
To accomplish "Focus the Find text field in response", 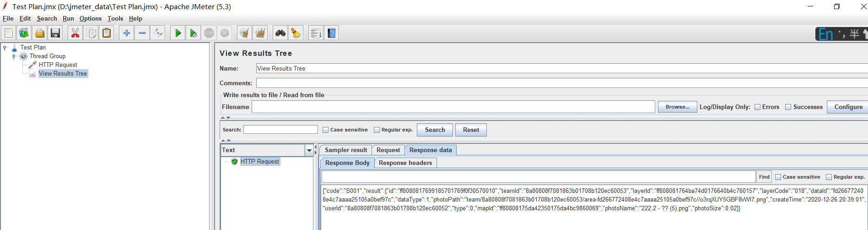I will tap(539, 177).
